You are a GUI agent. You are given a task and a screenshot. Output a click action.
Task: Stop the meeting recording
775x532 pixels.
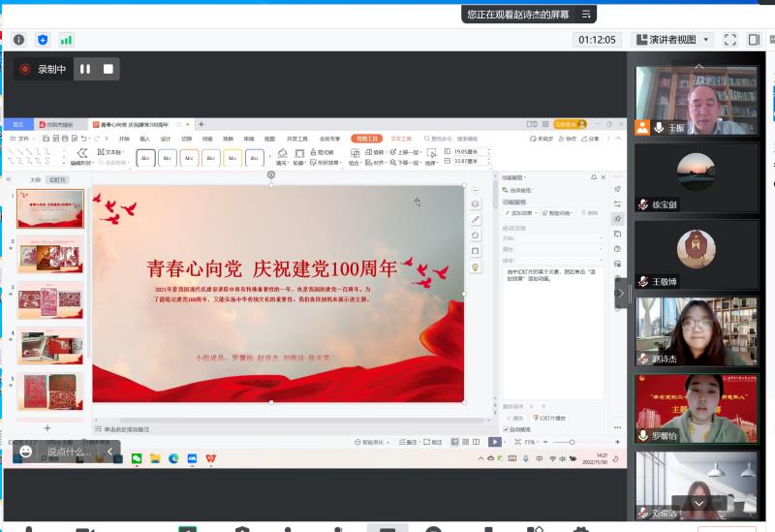pos(108,69)
